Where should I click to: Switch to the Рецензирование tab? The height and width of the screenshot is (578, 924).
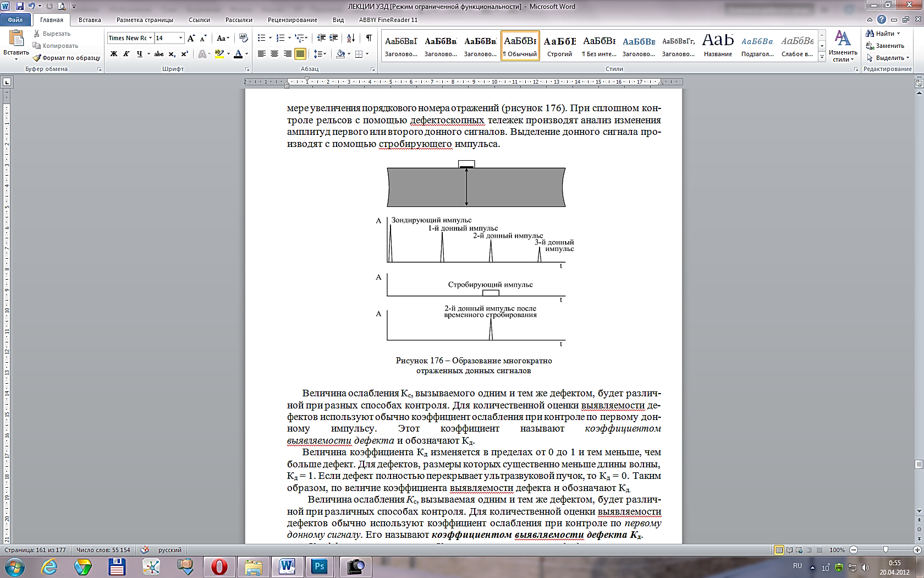(x=292, y=20)
